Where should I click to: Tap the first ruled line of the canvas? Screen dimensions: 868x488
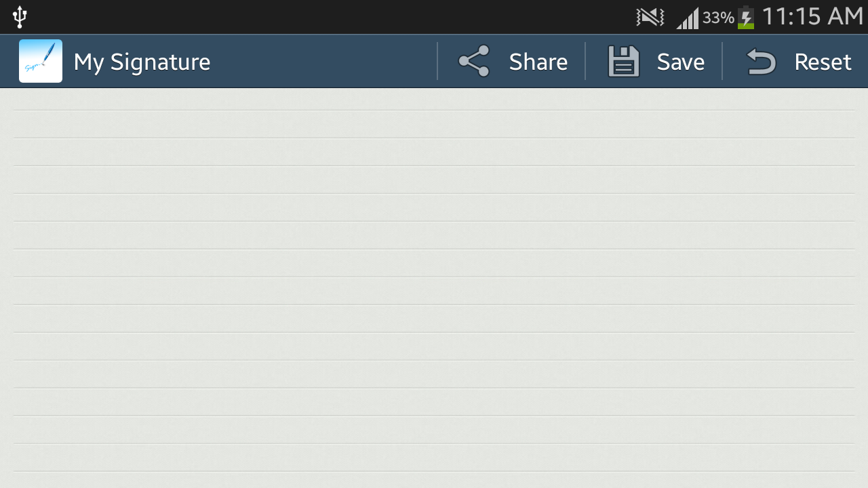click(434, 110)
